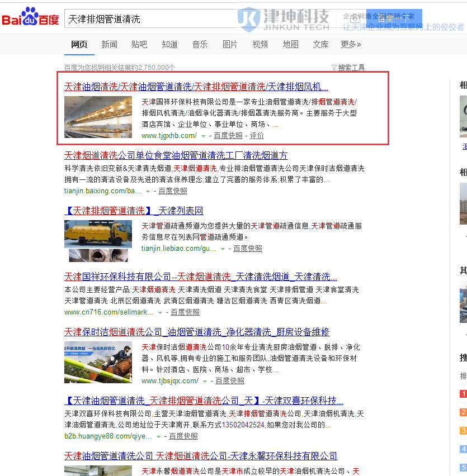The height and width of the screenshot is (476, 467).
Task: Open result 天津双喜环保科技 link
Action: [x=204, y=401]
